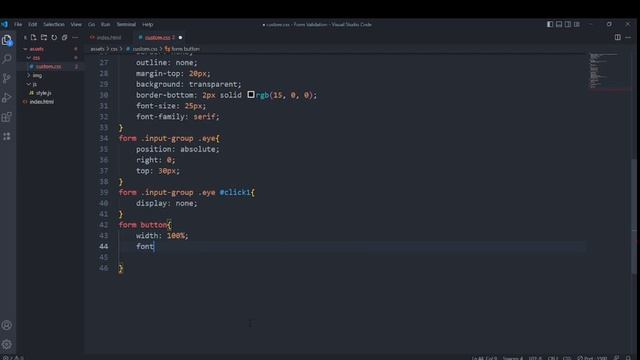Click assets in the breadcrumb path
The width and height of the screenshot is (640, 360).
pyautogui.click(x=97, y=49)
